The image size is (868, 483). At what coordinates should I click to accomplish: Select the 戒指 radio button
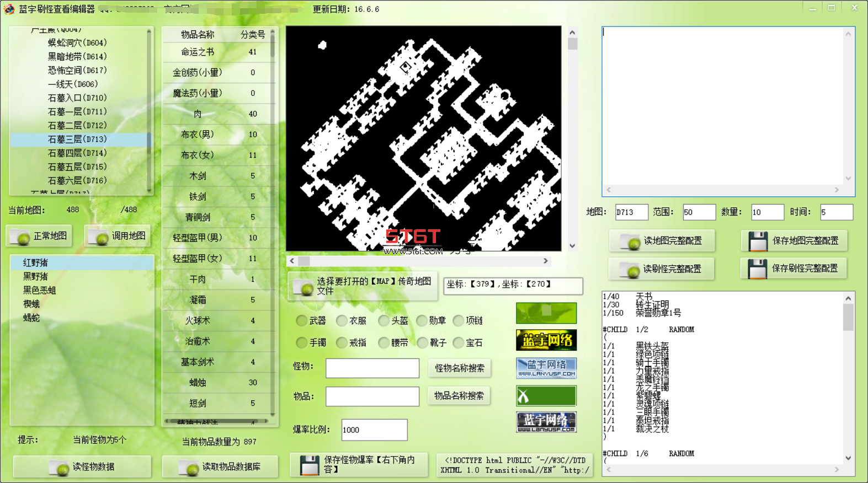pyautogui.click(x=342, y=342)
